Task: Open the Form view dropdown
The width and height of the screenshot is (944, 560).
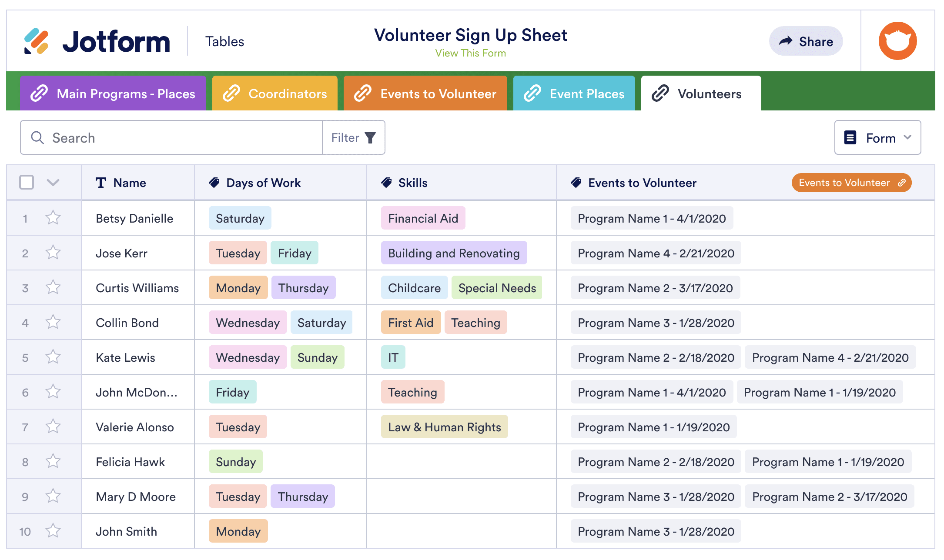Action: (877, 138)
